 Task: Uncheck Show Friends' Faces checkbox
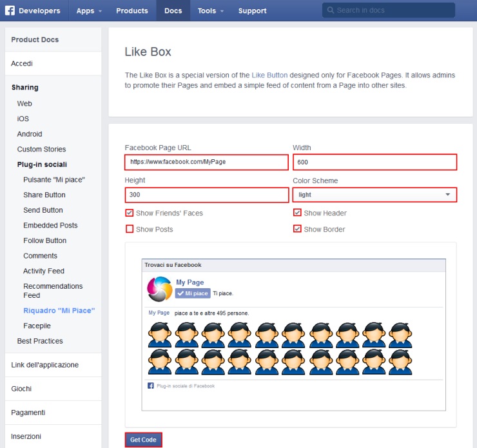[x=130, y=213]
